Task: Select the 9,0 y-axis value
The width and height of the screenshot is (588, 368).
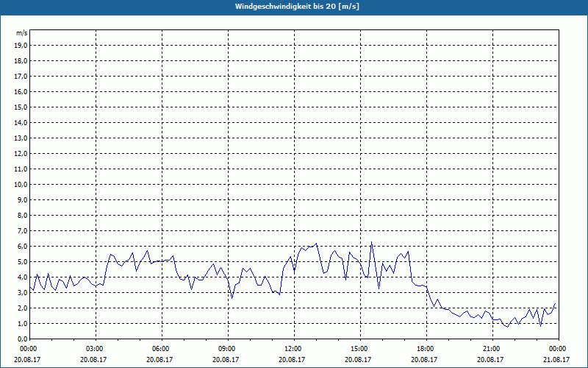Action: 22,199
